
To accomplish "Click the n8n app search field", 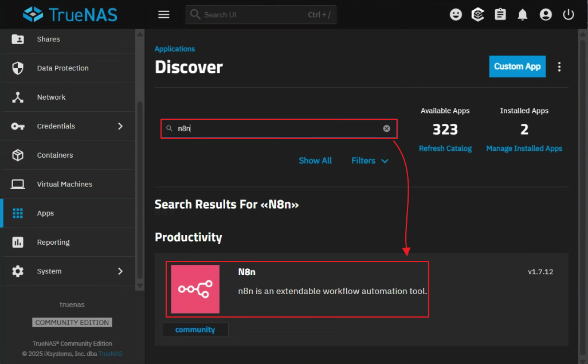I will tap(279, 128).
